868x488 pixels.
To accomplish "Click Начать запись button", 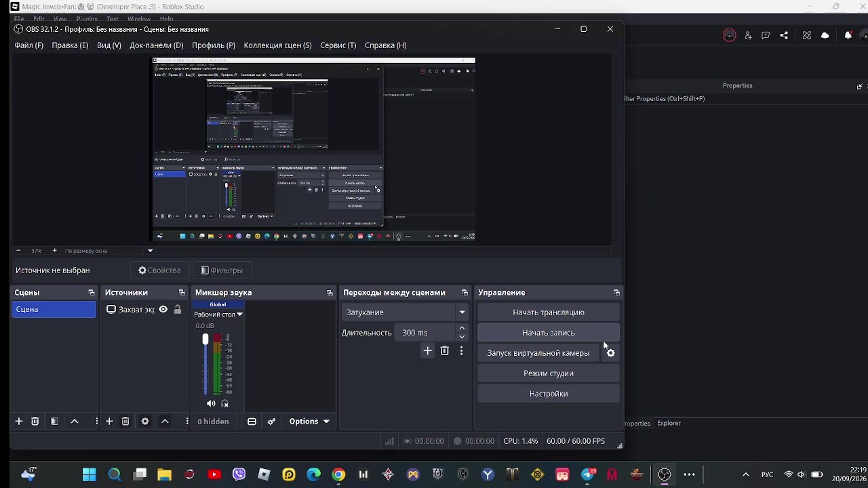I will coord(549,333).
